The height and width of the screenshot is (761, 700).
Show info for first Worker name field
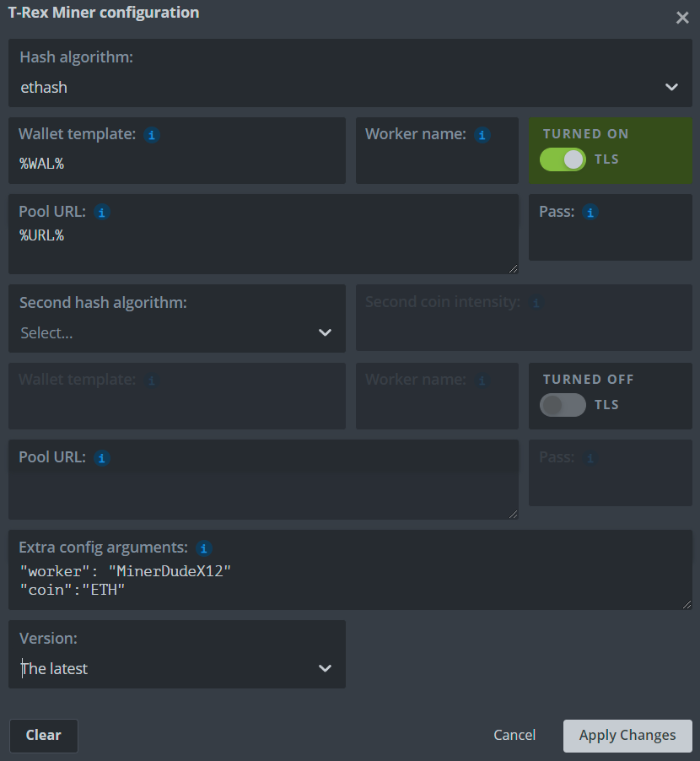(x=482, y=135)
